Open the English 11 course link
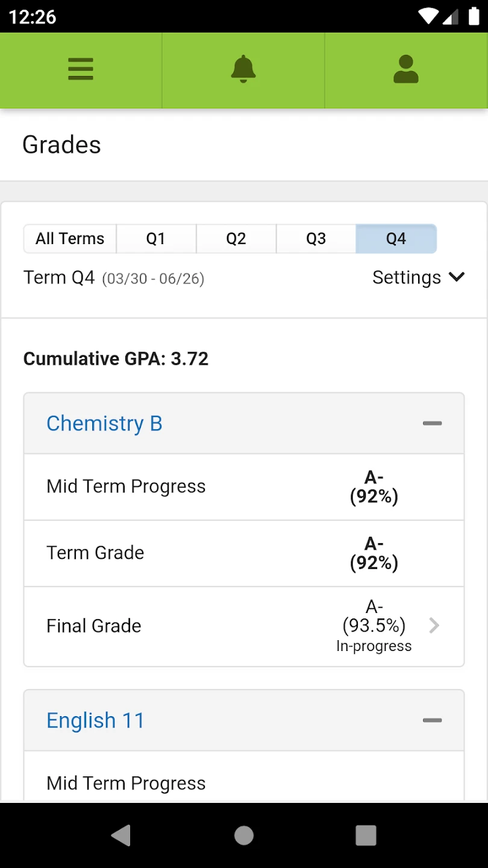The width and height of the screenshot is (488, 868). point(95,720)
